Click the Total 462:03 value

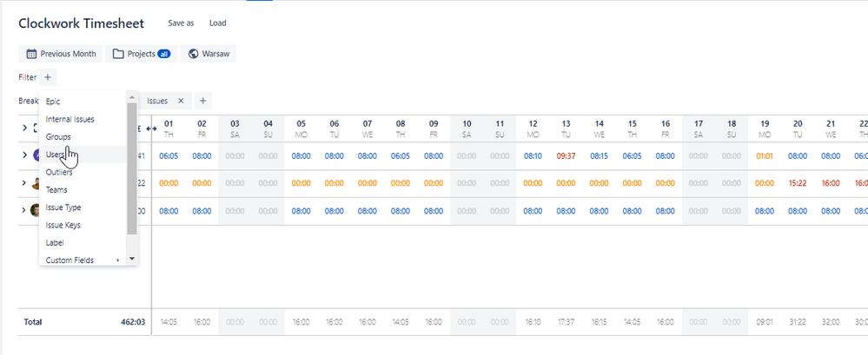point(133,322)
